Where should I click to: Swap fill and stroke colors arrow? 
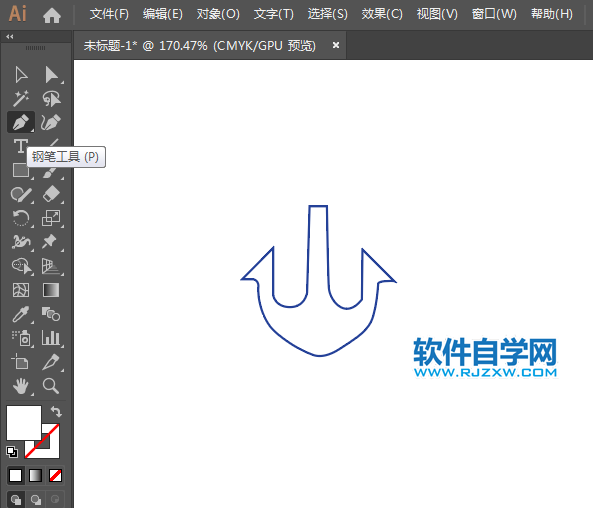56,411
